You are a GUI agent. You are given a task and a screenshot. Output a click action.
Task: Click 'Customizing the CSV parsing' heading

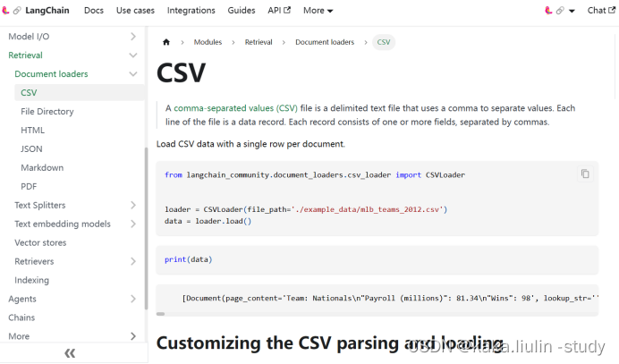(x=330, y=343)
